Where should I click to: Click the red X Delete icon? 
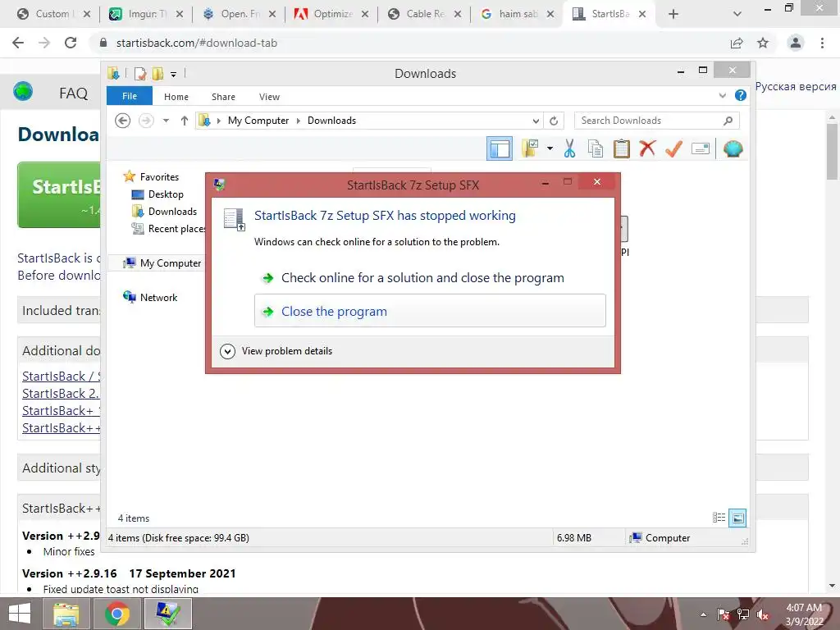[647, 148]
